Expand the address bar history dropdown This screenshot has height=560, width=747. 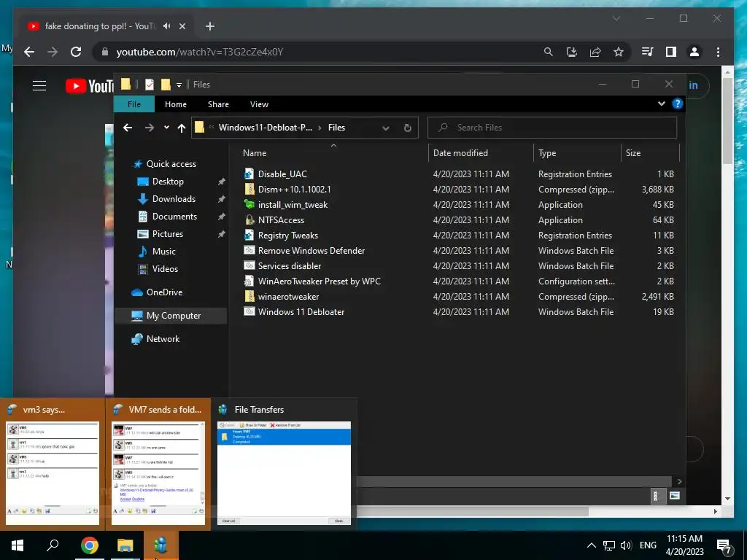click(385, 128)
